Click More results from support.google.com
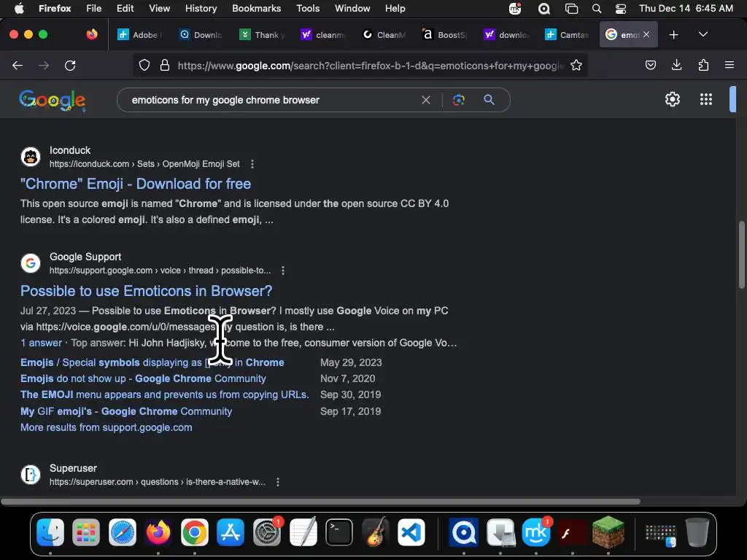 click(x=107, y=427)
